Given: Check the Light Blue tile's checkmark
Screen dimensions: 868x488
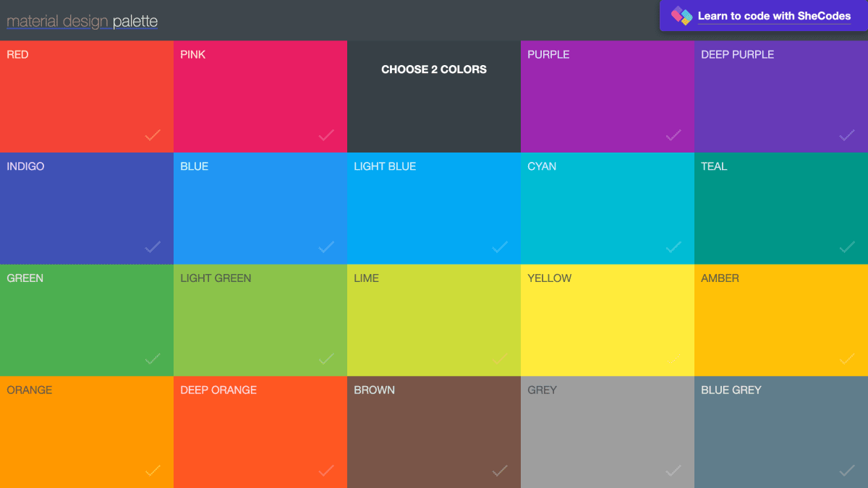Looking at the screenshot, I should (x=500, y=247).
